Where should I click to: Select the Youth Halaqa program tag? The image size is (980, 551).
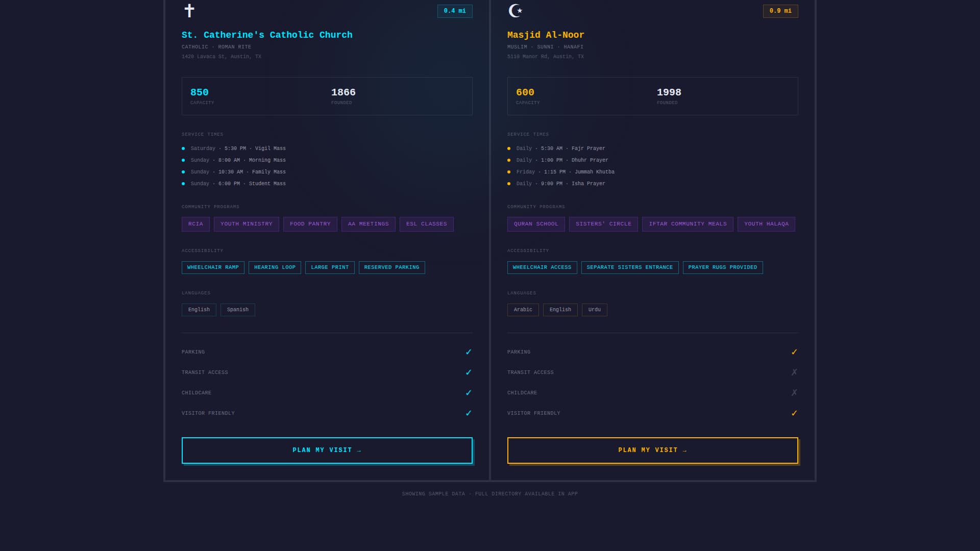click(766, 224)
